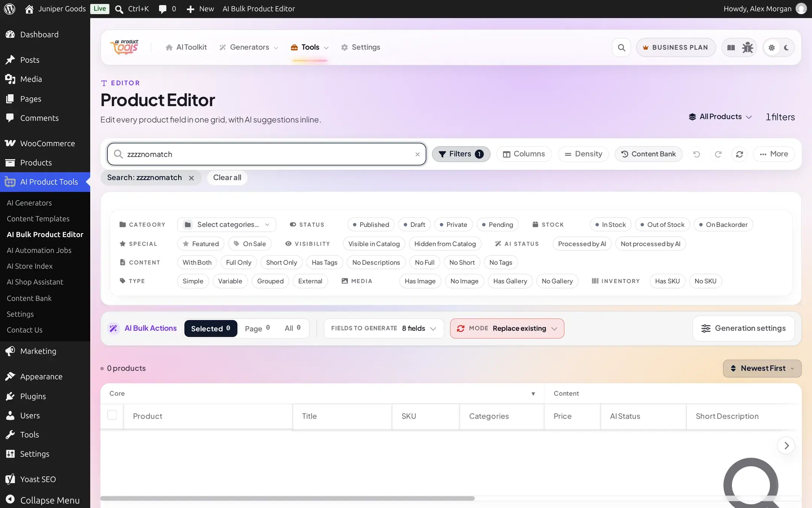Click the WordPress logo icon
Screen dimensions: 812x508
(x=9, y=9)
